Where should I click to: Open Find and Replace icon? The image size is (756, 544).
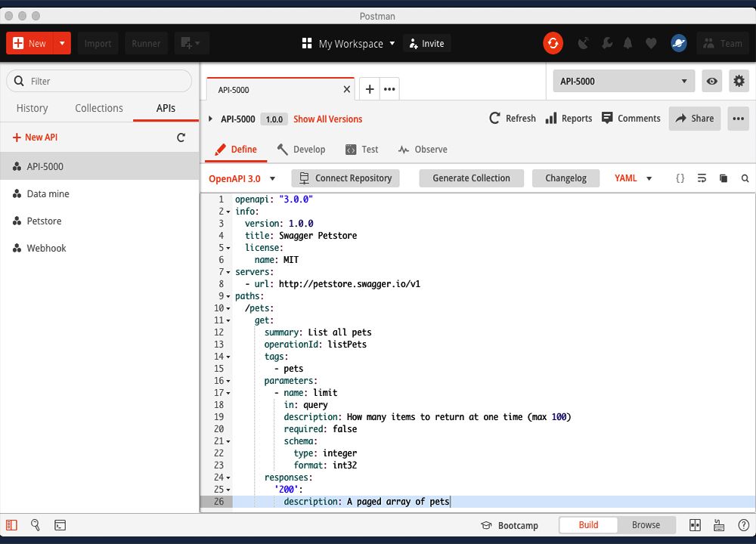coord(36,525)
